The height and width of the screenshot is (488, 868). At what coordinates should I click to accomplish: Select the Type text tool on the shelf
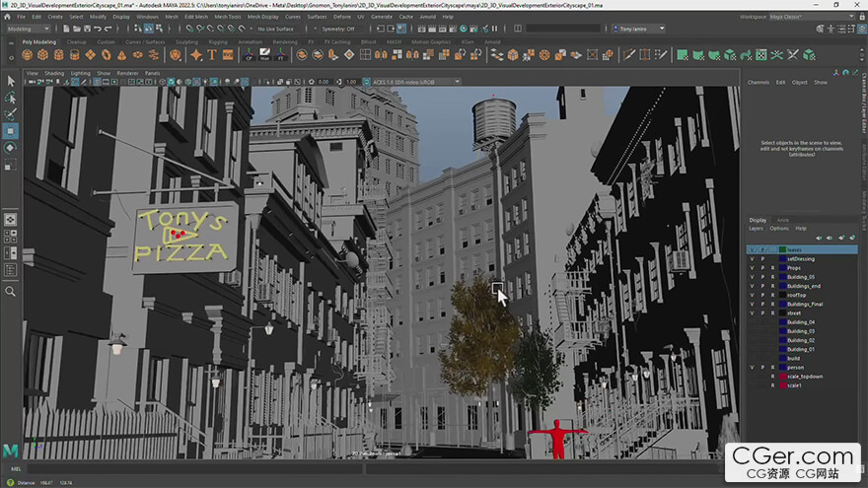[212, 55]
